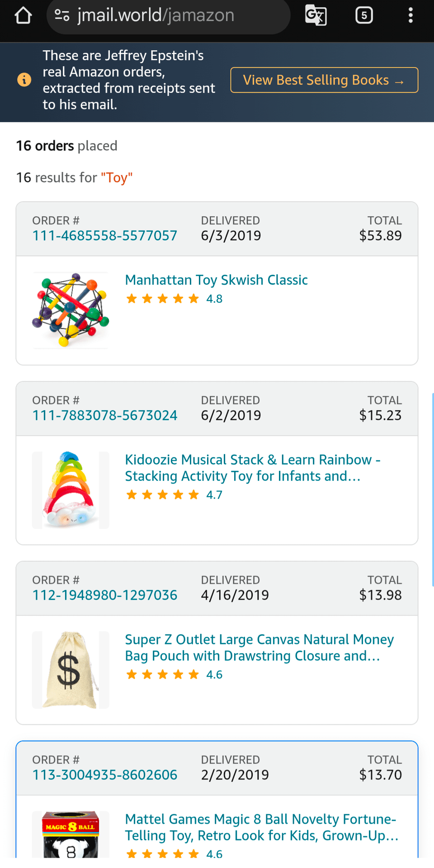Open the site settings icon in address bar
This screenshot has width=434, height=868.
click(62, 15)
